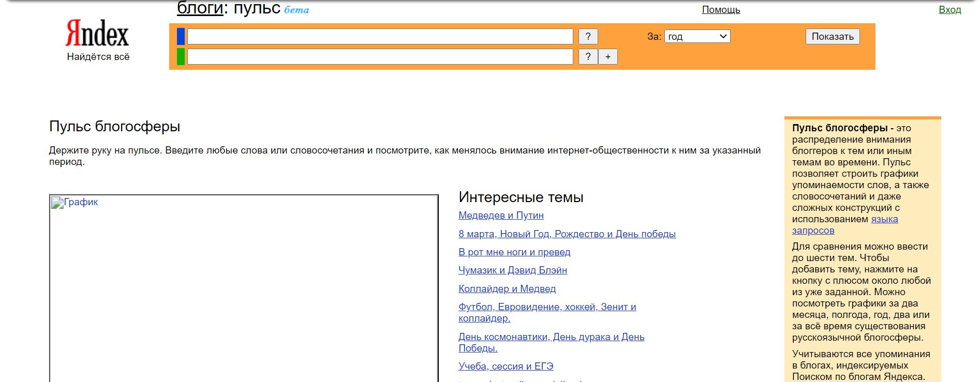Viewport: 980px width, 382px height.
Task: Open topic Чумазик и Дэвид Блэйн
Action: [x=513, y=270]
